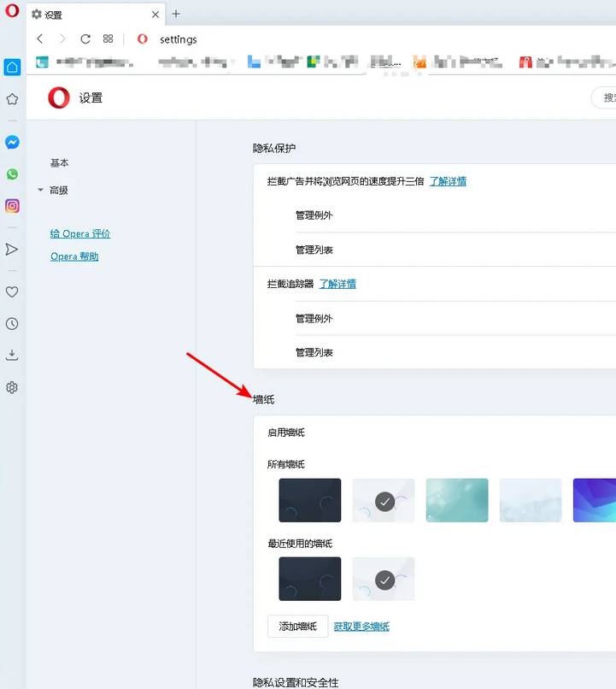Viewport: 616px width, 689px height.
Task: Select dark wallpaper in 最近使用的墙纸
Action: [310, 579]
